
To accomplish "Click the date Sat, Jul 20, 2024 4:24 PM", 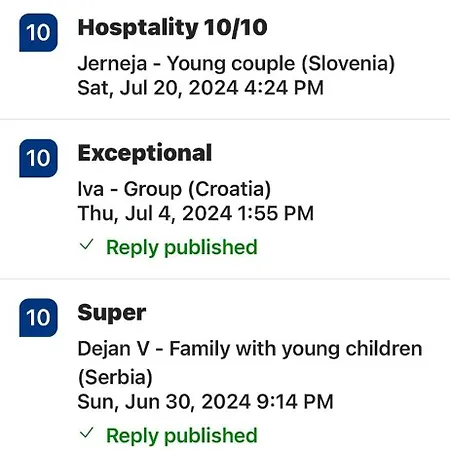I will click(x=200, y=88).
